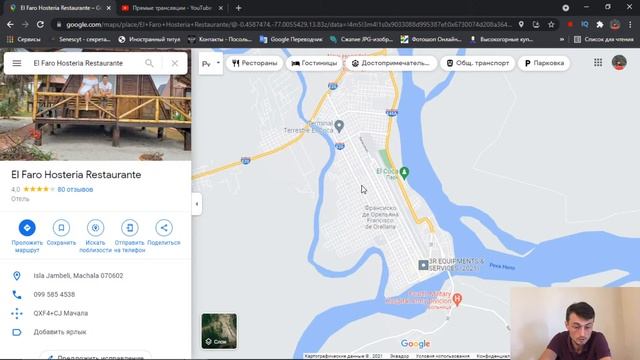640x360 pixels.
Task: Open Список для чтения
Action: (x=604, y=39)
